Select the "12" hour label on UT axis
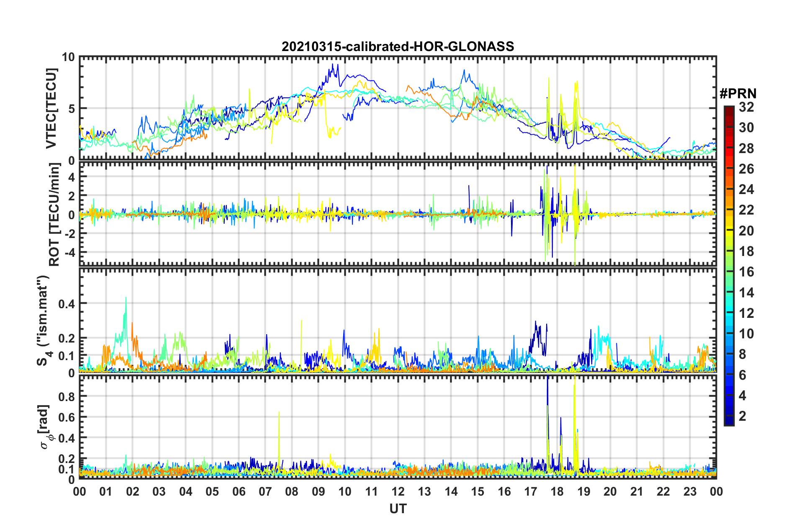The height and width of the screenshot is (532, 796). click(x=398, y=491)
